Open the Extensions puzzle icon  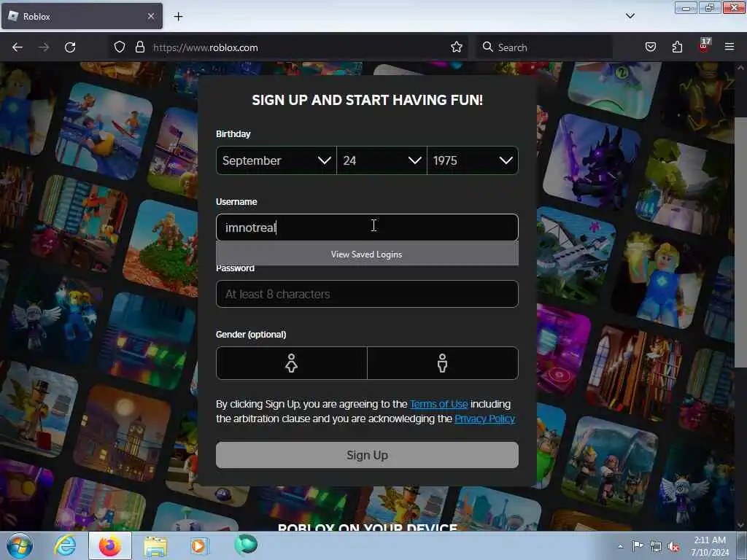click(677, 47)
